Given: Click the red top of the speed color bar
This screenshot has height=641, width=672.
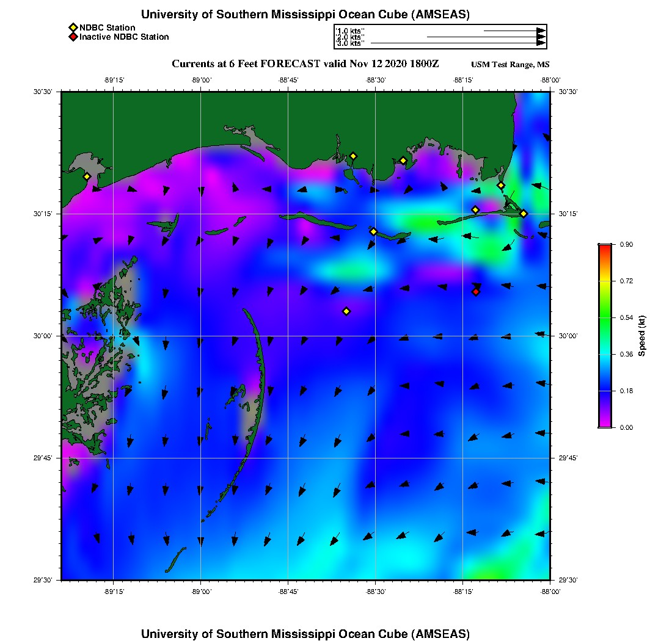Looking at the screenshot, I should point(604,247).
